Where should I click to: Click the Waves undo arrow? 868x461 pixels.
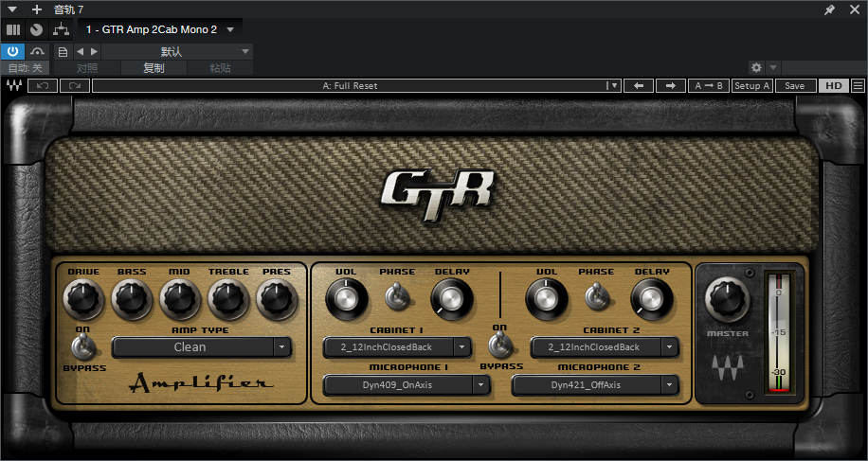pos(43,86)
